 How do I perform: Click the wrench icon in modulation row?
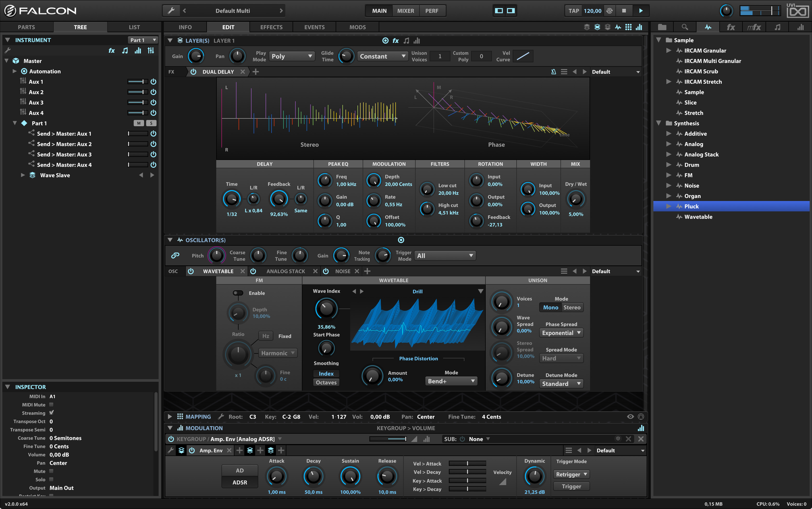coord(171,450)
